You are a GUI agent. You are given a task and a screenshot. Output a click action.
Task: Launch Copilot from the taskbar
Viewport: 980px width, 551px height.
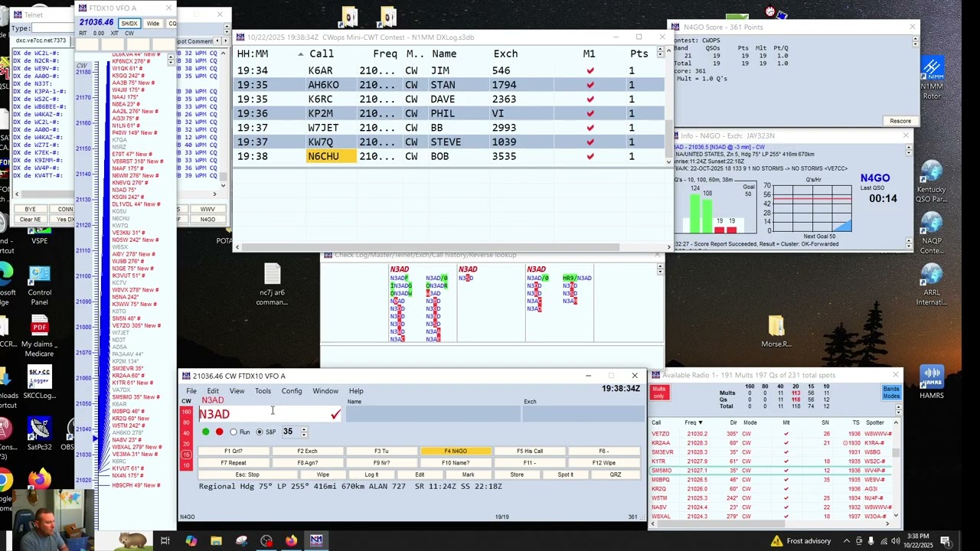click(x=191, y=540)
